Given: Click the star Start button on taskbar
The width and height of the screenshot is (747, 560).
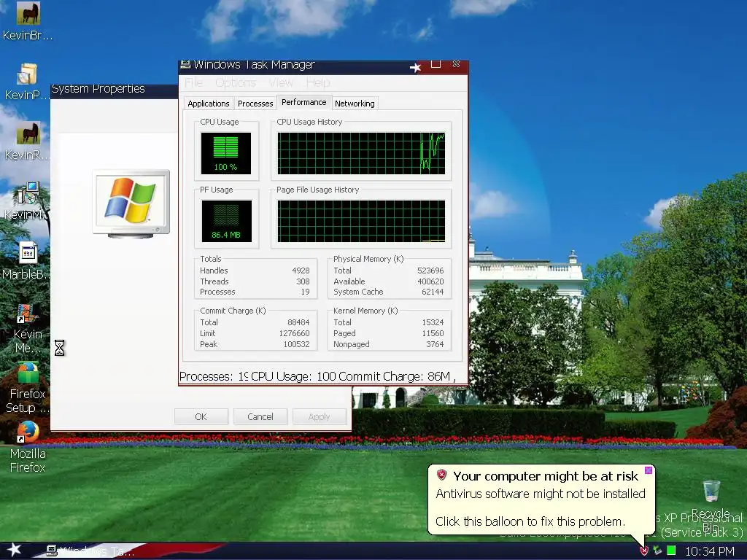Looking at the screenshot, I should [x=14, y=550].
